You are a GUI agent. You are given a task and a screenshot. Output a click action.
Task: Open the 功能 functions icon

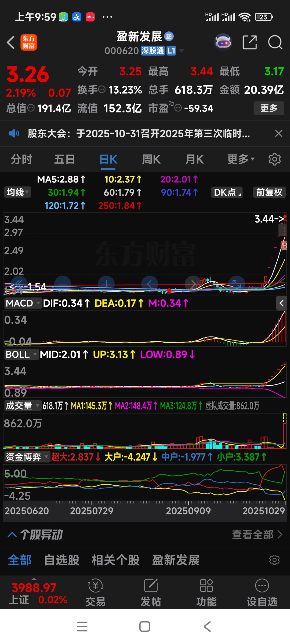point(206,592)
